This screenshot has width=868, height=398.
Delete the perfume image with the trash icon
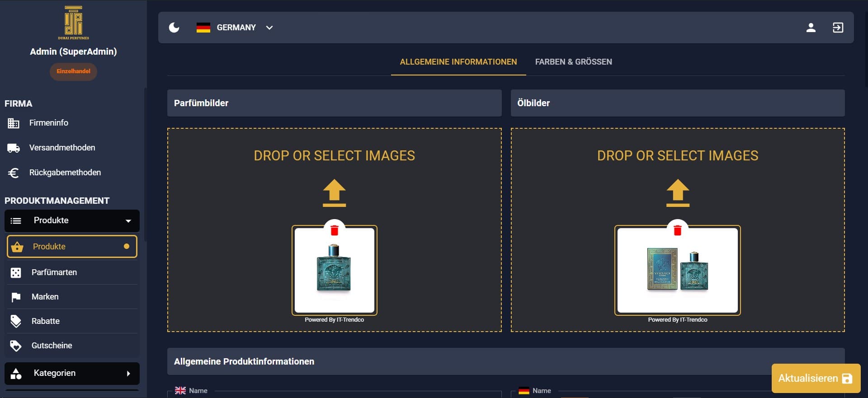coord(334,230)
